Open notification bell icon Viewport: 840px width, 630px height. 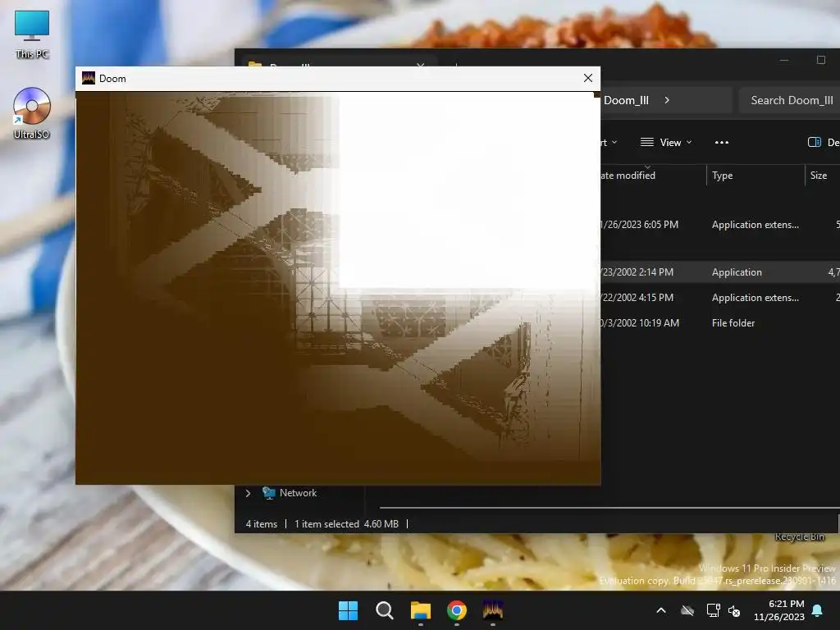[x=818, y=610]
